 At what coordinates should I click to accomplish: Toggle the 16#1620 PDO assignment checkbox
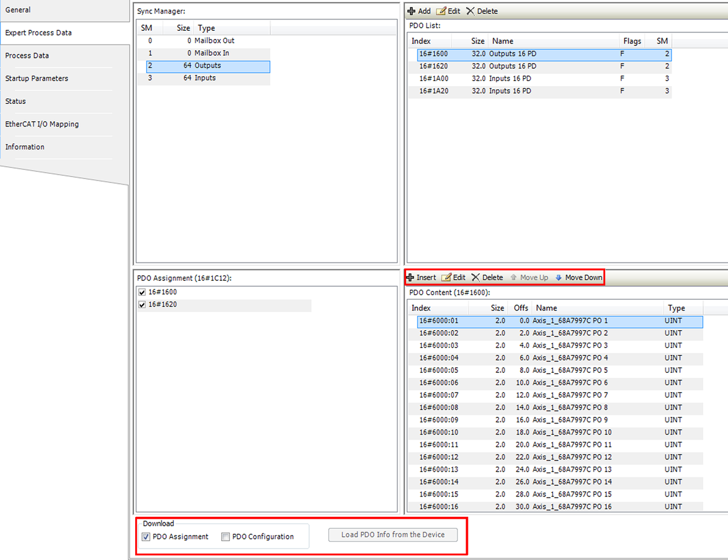pyautogui.click(x=142, y=305)
